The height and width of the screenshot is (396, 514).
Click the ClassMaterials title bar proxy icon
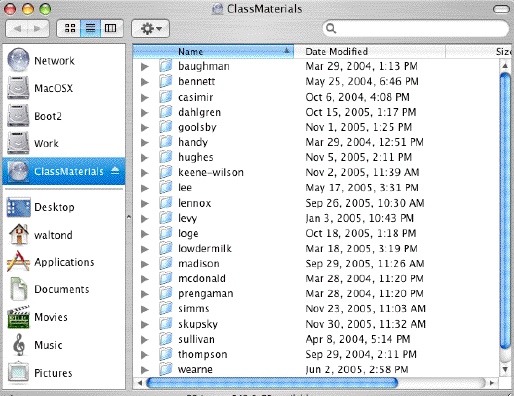point(217,9)
